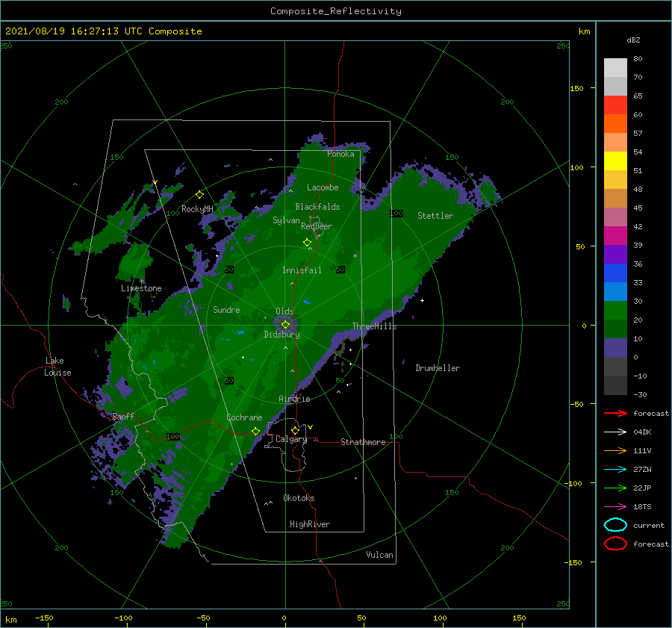Pick the light blue 30-33 dBZ swatch
Screen dimensions: 672x628
[x=615, y=291]
